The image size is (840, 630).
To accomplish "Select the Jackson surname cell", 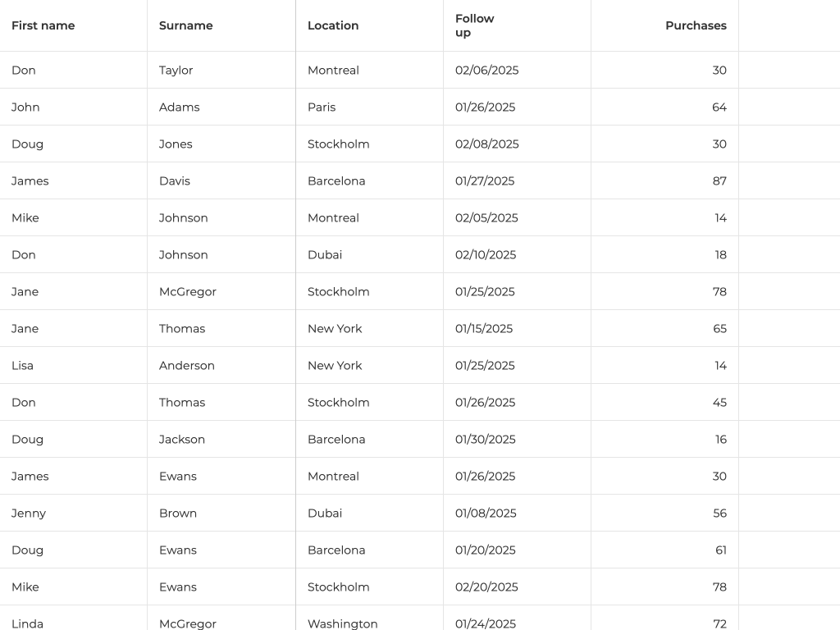I will point(182,440).
